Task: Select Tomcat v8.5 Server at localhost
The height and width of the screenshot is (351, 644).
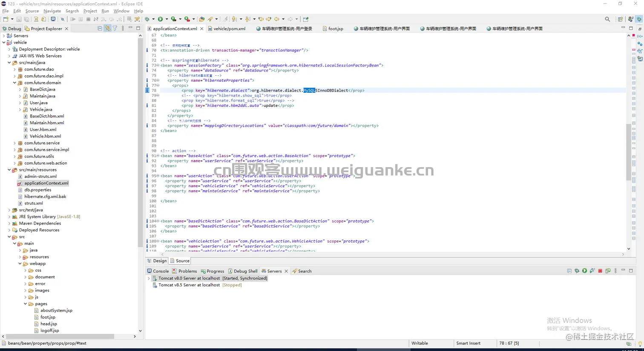Action: point(189,285)
